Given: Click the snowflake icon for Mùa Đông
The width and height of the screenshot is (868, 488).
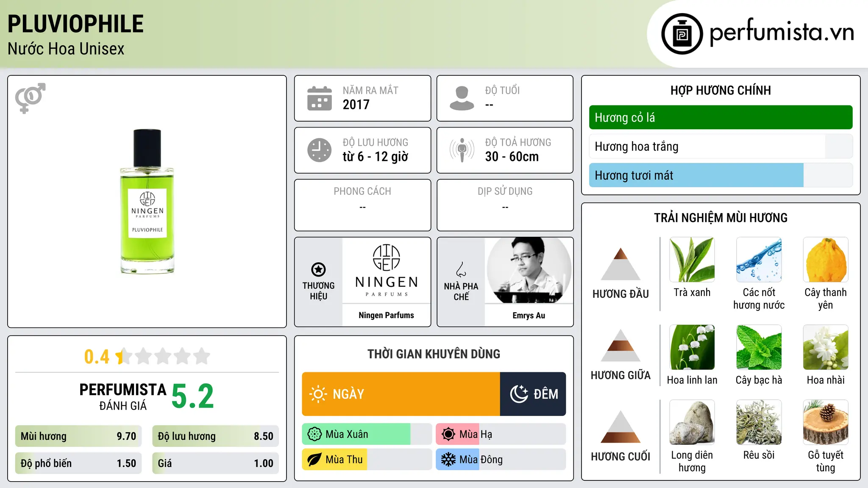Looking at the screenshot, I should click(448, 460).
